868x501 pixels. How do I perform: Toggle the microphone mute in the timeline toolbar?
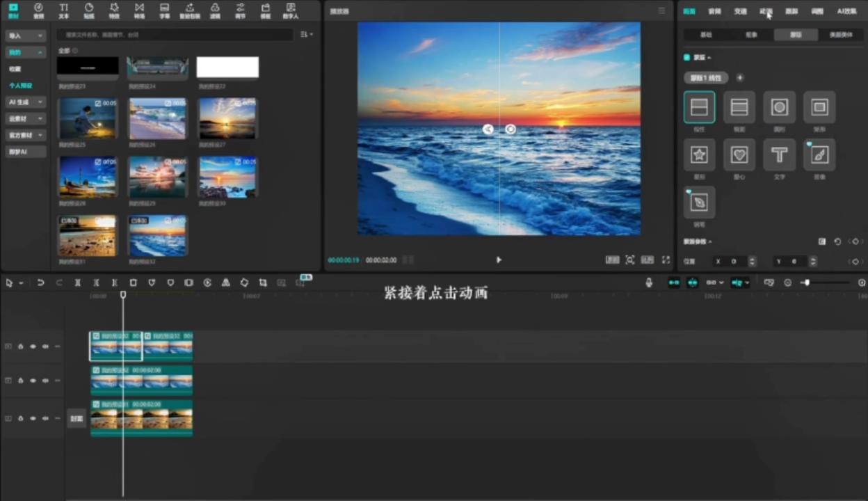point(648,283)
